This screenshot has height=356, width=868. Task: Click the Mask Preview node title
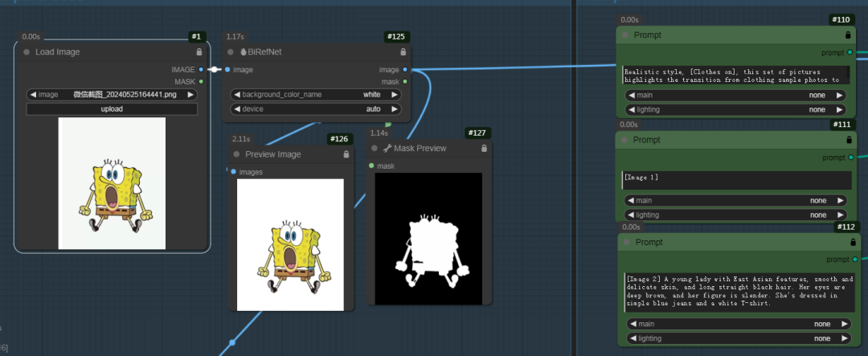tap(420, 149)
